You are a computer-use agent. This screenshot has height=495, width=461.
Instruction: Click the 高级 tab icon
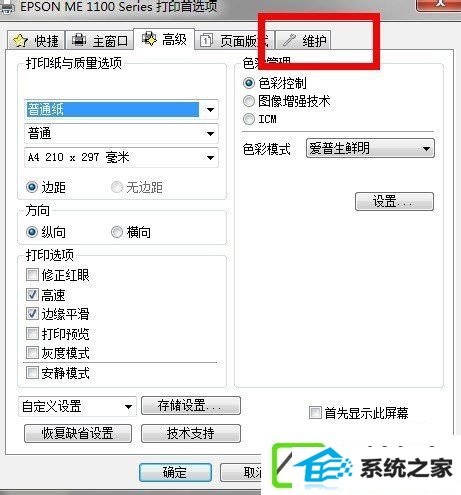click(149, 38)
